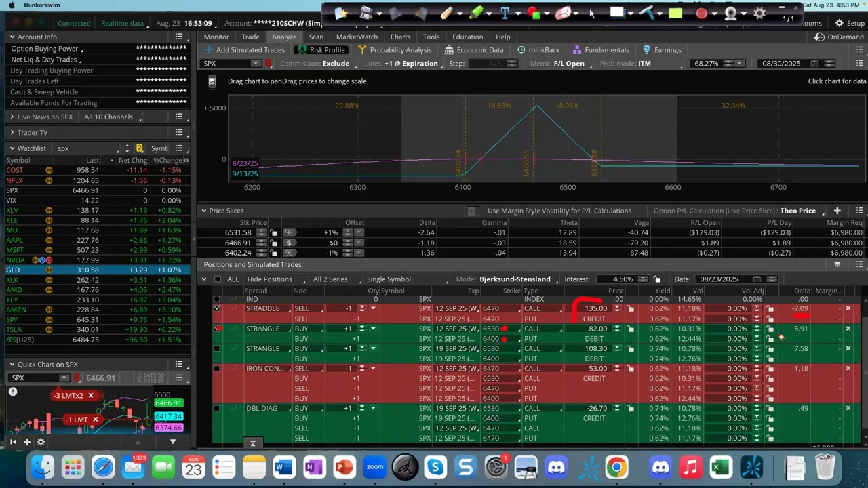Screen dimensions: 868x488
Task: Click the Probability Analysis button
Action: [x=395, y=50]
